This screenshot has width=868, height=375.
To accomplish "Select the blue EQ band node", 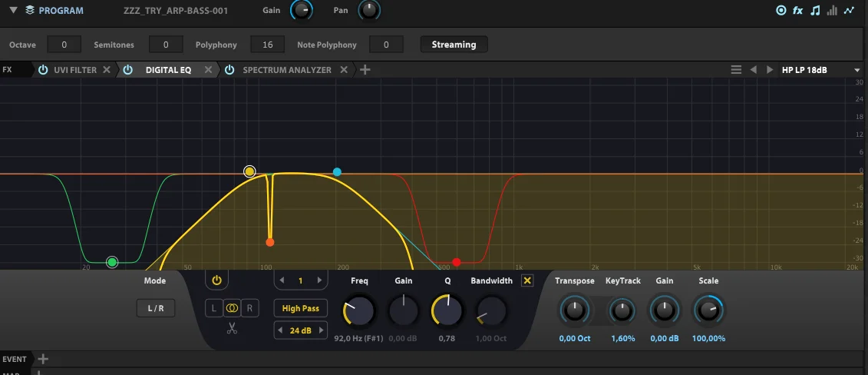I will 337,171.
